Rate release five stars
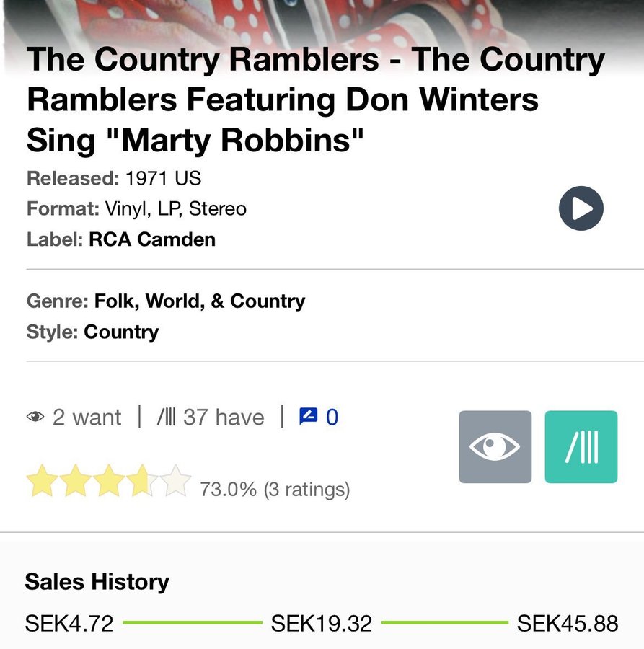 [176, 482]
